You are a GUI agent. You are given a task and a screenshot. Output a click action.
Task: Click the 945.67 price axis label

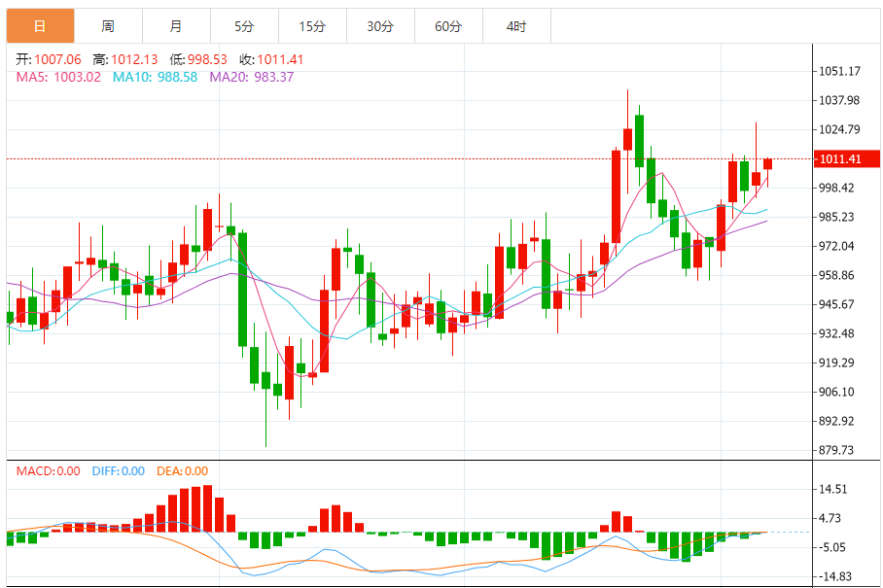click(x=836, y=304)
